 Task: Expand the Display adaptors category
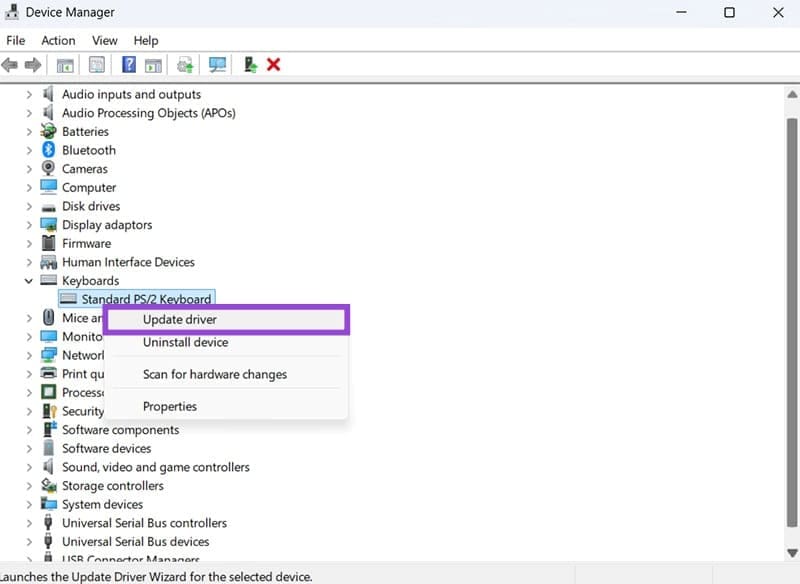click(x=28, y=224)
